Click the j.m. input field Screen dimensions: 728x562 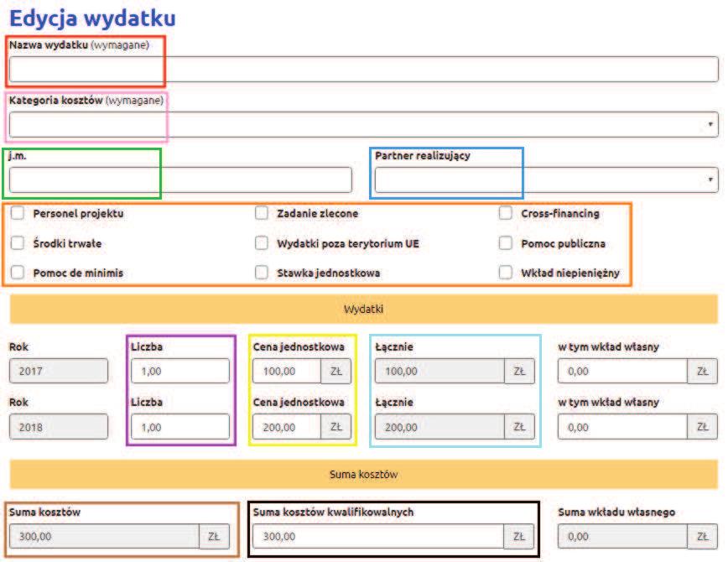point(180,180)
